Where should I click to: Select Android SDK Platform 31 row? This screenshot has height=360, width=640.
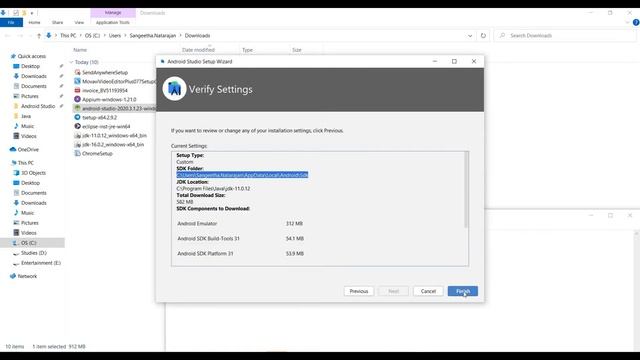240,253
